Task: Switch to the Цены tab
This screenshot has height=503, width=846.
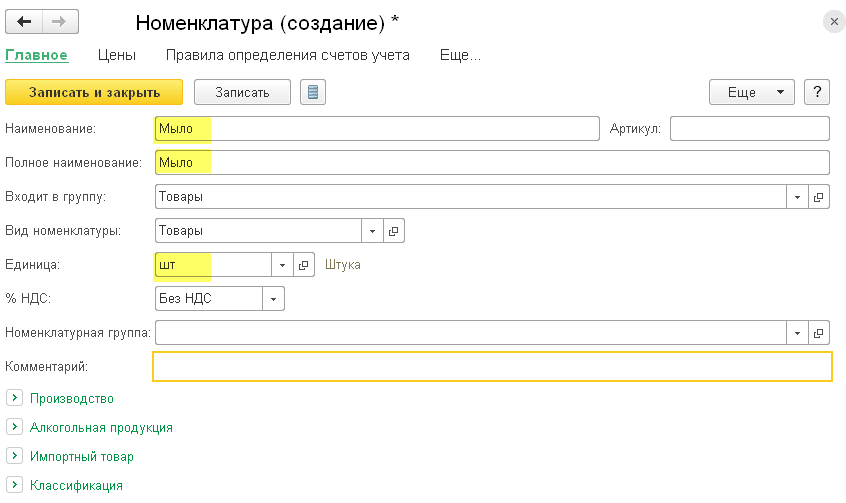Action: [x=117, y=56]
